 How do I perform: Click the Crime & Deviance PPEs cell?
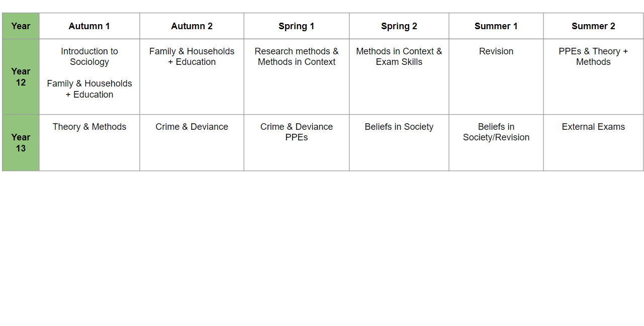click(x=297, y=143)
